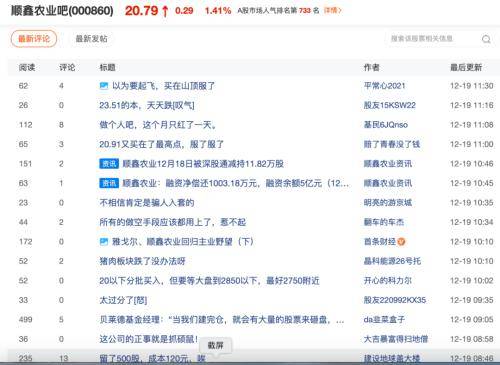Click the 最后更新 column header
This screenshot has width=500, height=365.
click(466, 67)
